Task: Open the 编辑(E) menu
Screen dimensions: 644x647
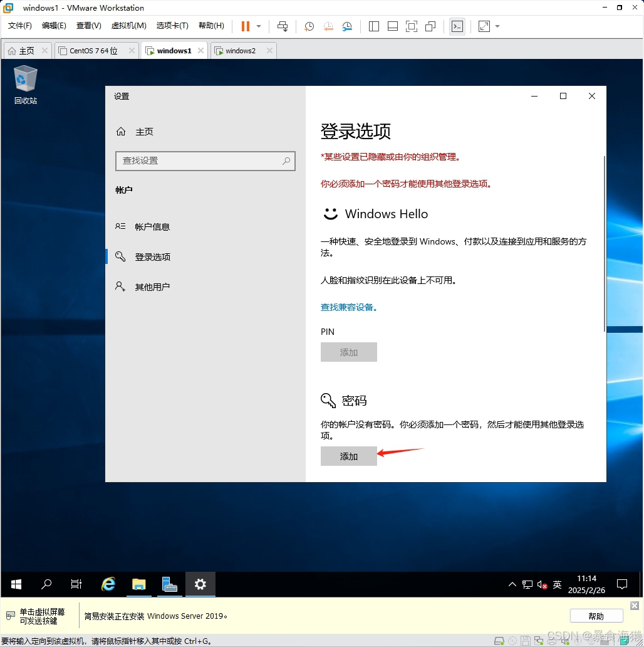Action: [x=54, y=26]
